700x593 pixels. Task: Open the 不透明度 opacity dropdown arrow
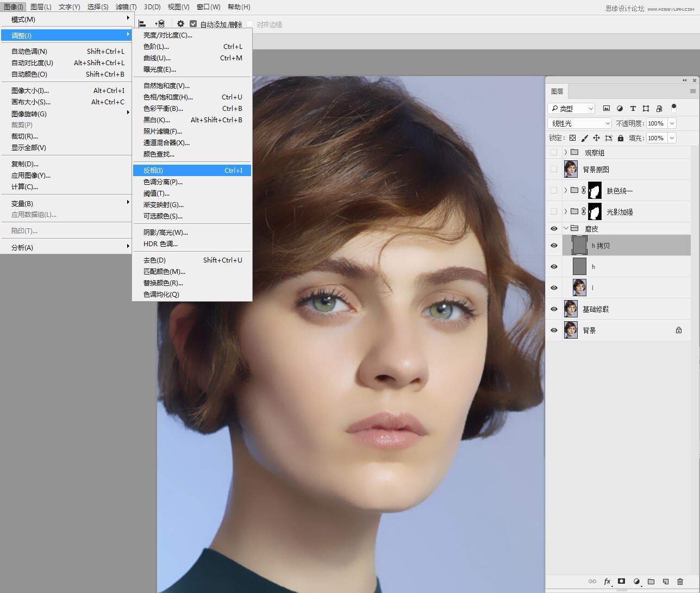[x=672, y=123]
